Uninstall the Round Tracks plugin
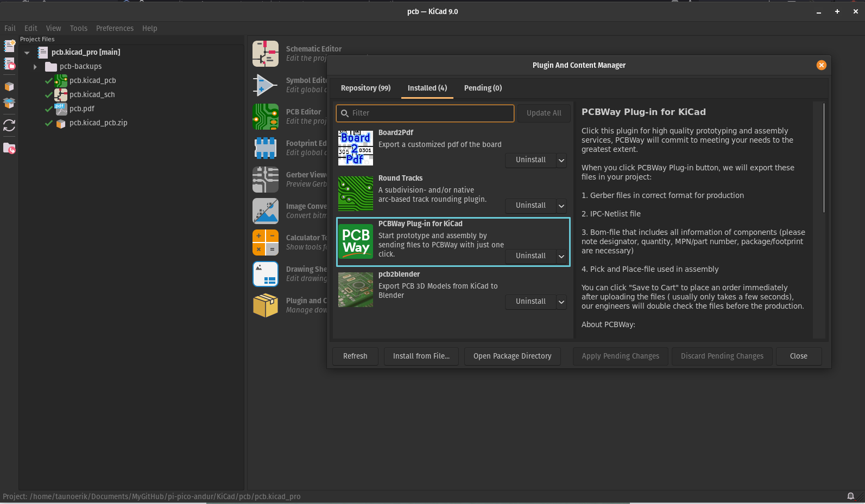865x504 pixels. coord(530,206)
